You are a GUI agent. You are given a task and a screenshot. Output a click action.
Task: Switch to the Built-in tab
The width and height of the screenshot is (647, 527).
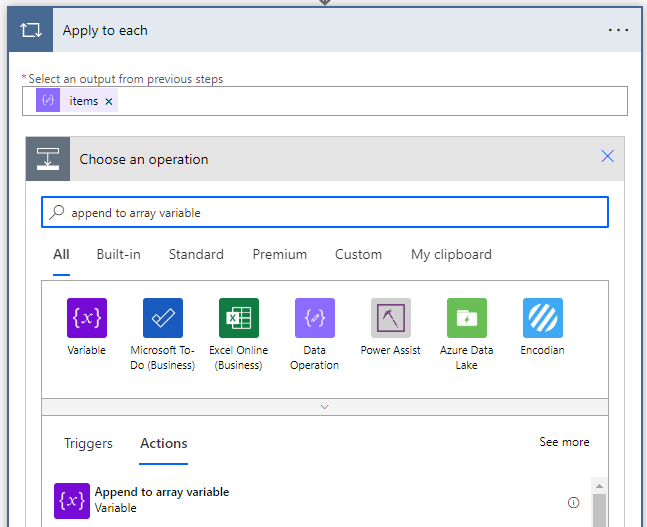(x=118, y=254)
